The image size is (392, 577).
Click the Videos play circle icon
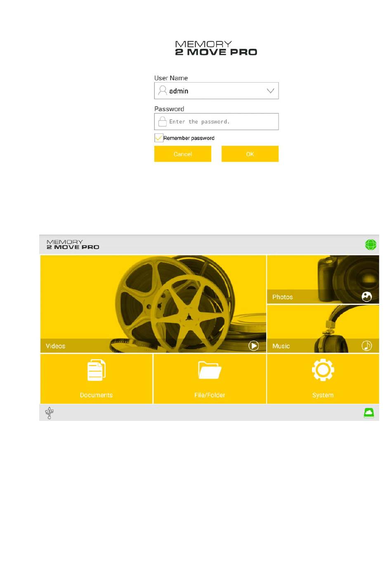pyautogui.click(x=254, y=346)
